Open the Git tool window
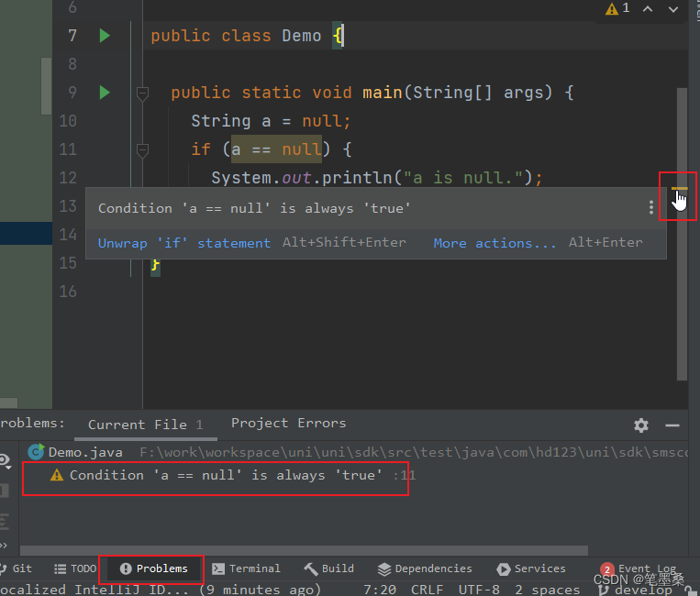Screen dimensions: 700x596 coord(17,568)
